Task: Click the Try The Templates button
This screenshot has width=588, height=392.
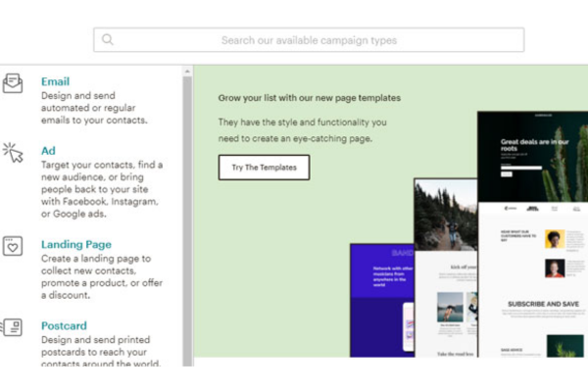Action: (x=264, y=168)
